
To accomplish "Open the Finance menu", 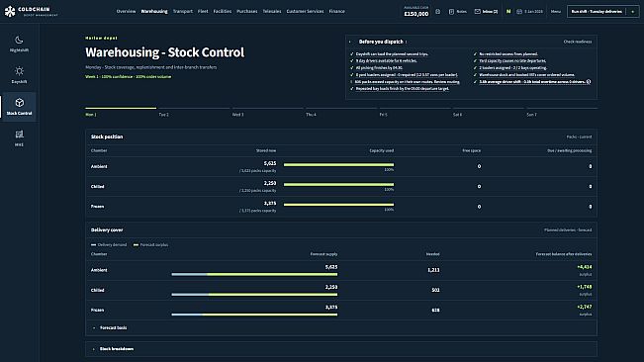I will 336,12.
